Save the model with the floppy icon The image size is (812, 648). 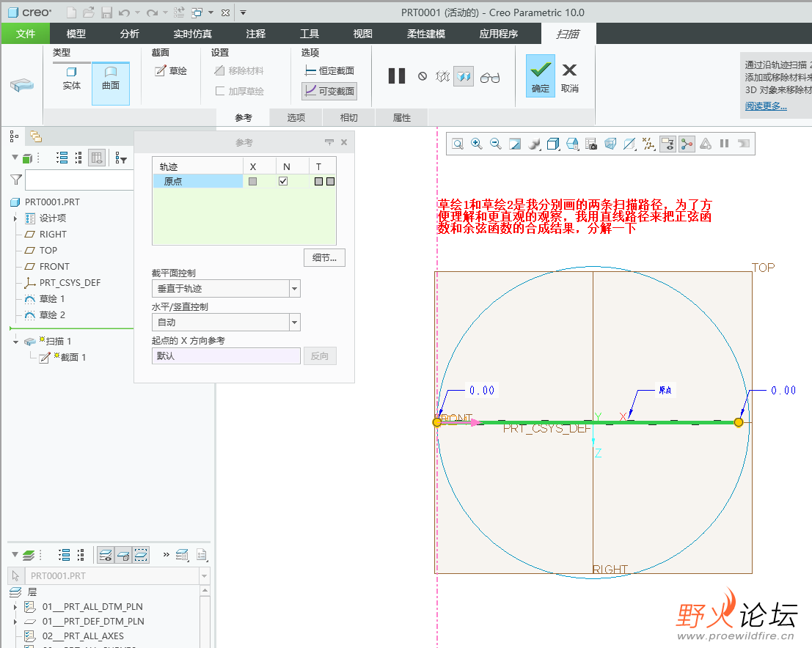coord(106,12)
